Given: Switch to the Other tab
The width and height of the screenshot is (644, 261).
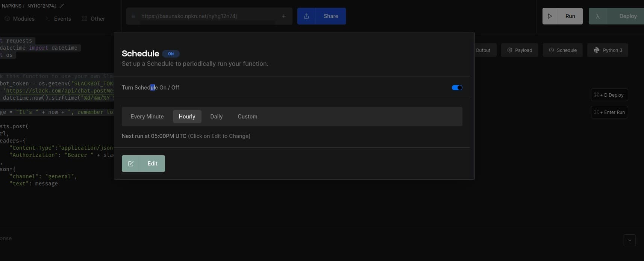Looking at the screenshot, I should click(x=94, y=19).
